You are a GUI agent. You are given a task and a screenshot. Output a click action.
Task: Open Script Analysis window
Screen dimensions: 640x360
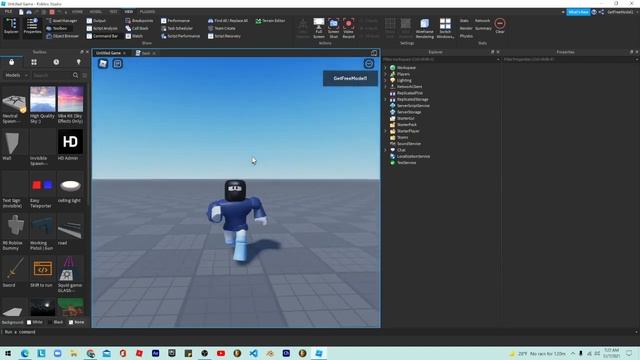pos(102,28)
